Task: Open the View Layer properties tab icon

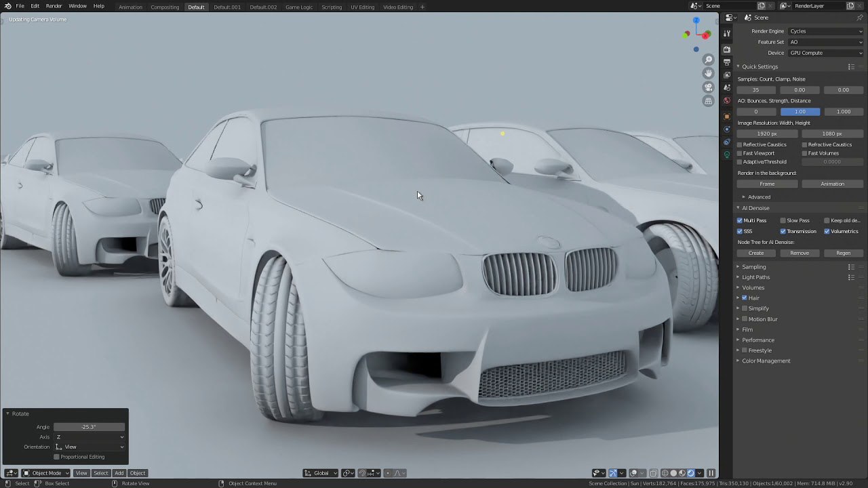Action: coord(727,75)
